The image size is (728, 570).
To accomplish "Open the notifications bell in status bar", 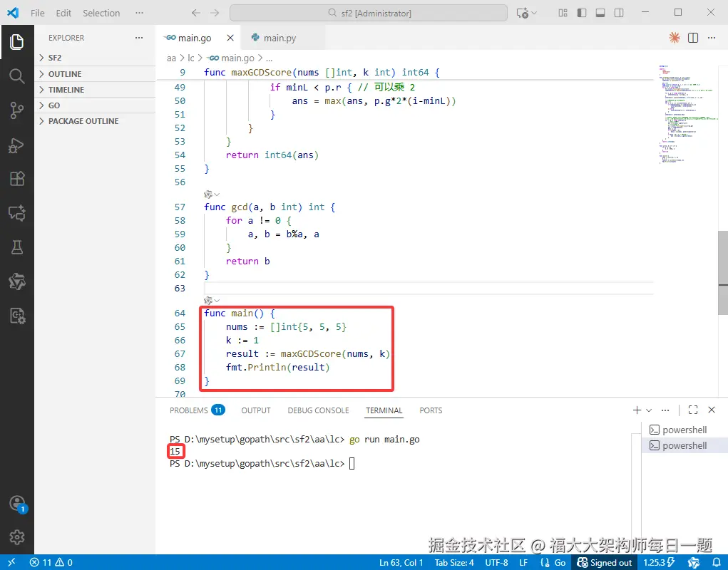I will [717, 563].
